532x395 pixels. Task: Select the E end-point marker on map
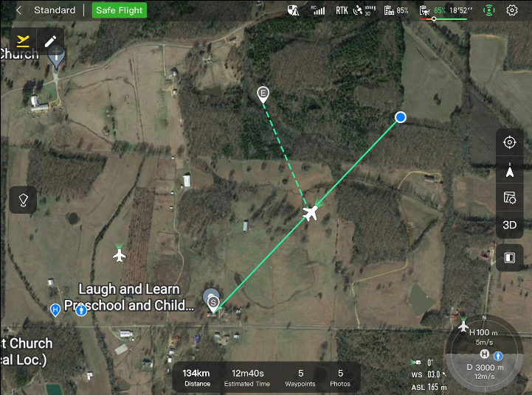click(263, 95)
